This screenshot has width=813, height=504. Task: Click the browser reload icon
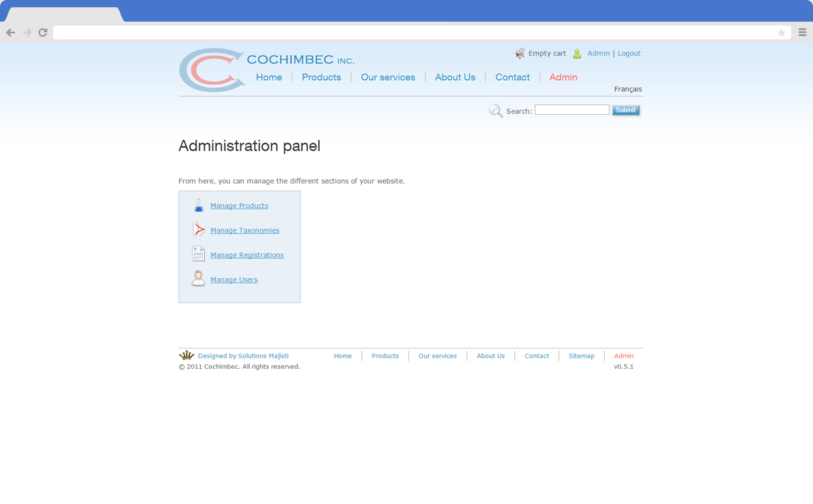43,31
